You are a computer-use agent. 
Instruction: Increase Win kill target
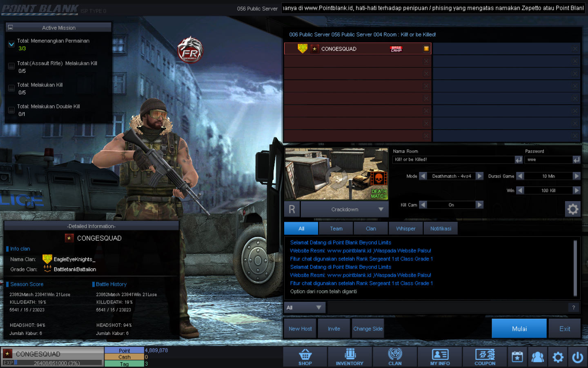[x=577, y=190]
